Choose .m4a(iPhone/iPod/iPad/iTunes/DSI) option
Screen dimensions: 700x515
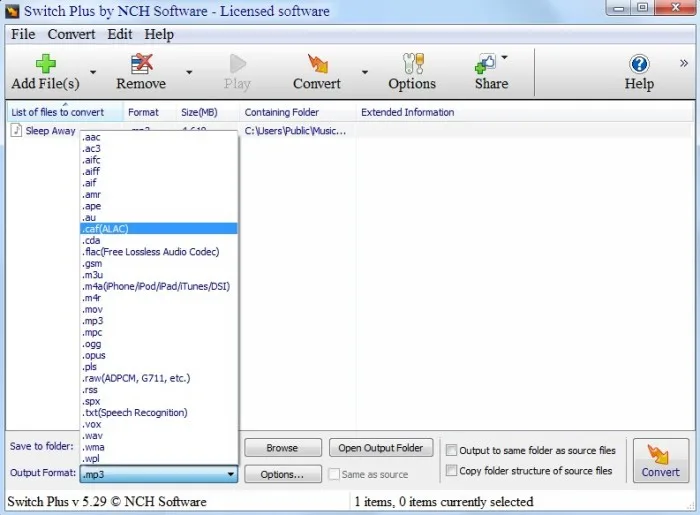[x=159, y=287]
